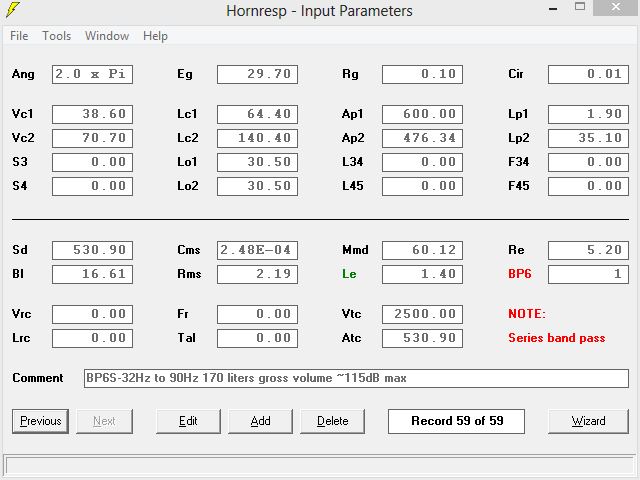Click the Atc field 530.90
The width and height of the screenshot is (640, 480).
(422, 338)
